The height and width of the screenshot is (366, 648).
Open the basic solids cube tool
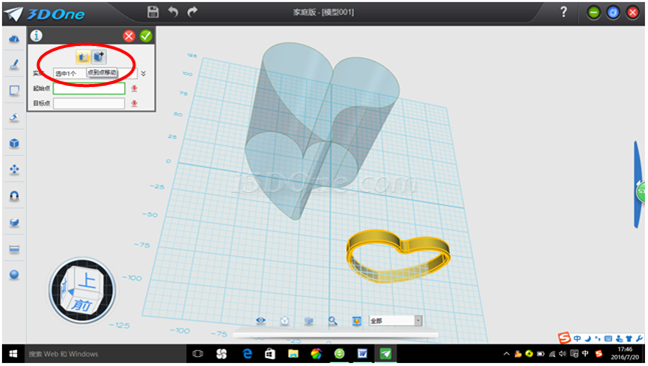click(14, 143)
